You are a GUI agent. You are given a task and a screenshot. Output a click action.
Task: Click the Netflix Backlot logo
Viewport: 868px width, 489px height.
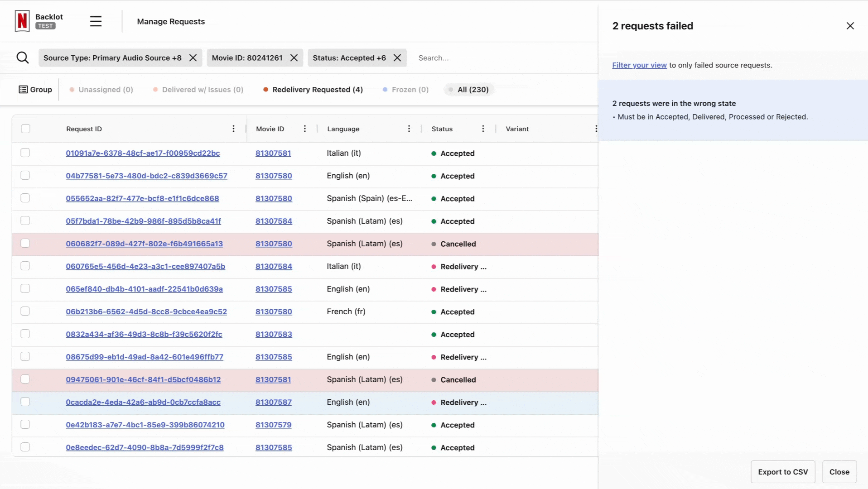(x=22, y=21)
